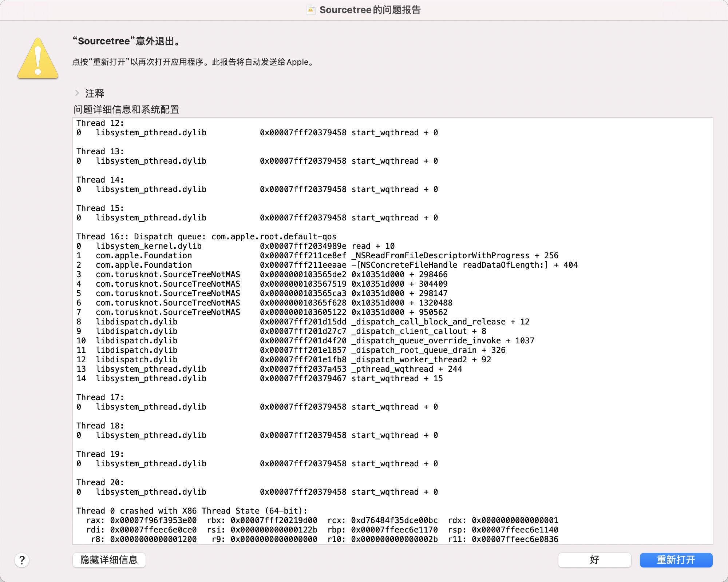Click the _dispatch_queue_override_invoke + 1037 line
Viewport: 728px width, 582px height.
point(305,340)
